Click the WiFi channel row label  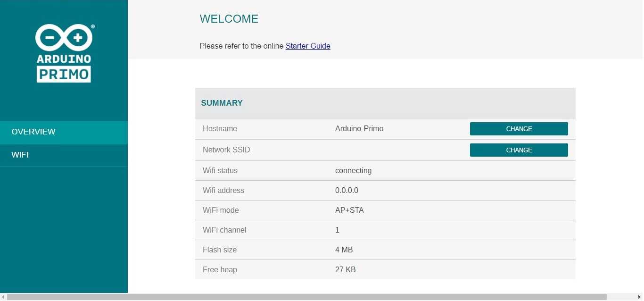click(x=224, y=230)
